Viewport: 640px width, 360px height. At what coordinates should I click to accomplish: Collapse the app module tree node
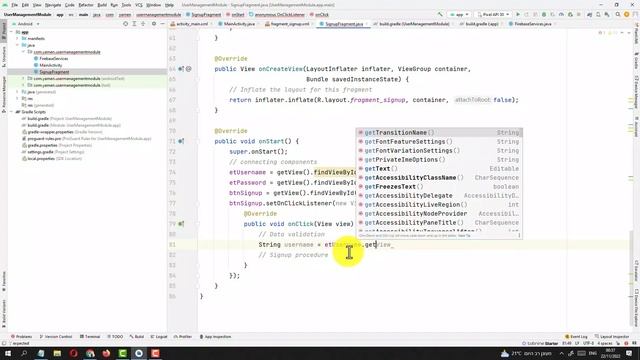(x=11, y=32)
